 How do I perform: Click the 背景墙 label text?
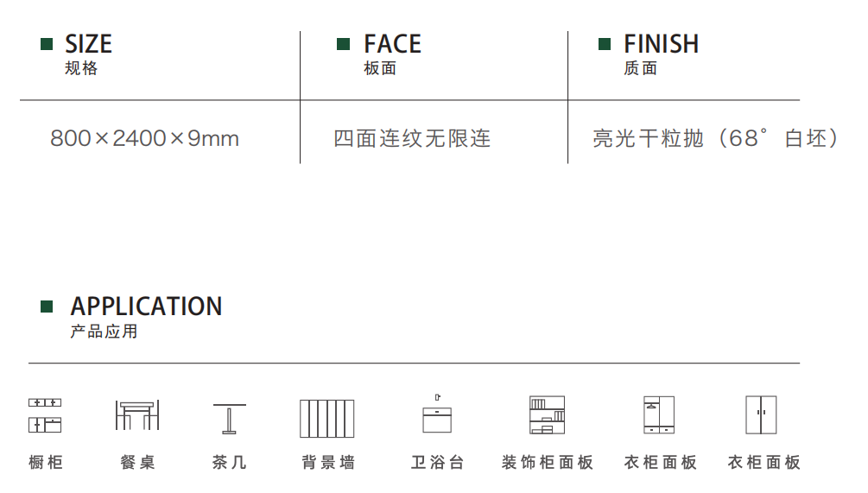328,463
